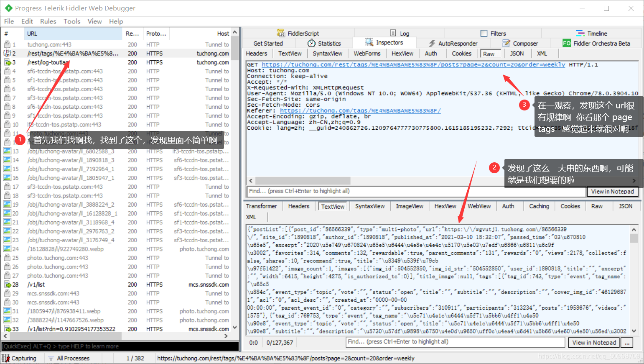The height and width of the screenshot is (364, 644).
Task: Click response View in Notepad button
Action: point(594,342)
